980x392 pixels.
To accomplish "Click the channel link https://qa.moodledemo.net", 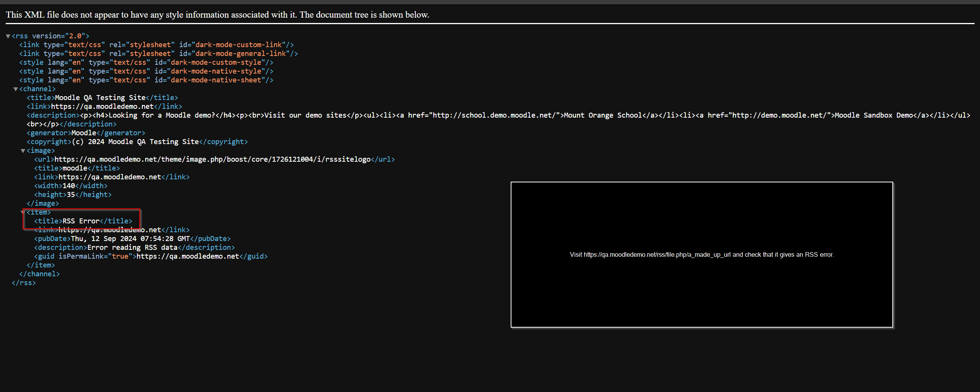I will coord(104,107).
